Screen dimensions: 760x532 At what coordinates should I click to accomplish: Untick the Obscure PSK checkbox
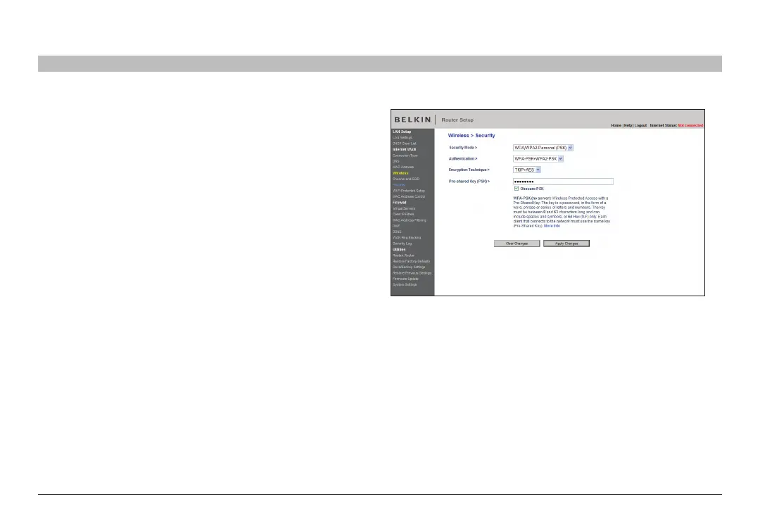(517, 189)
